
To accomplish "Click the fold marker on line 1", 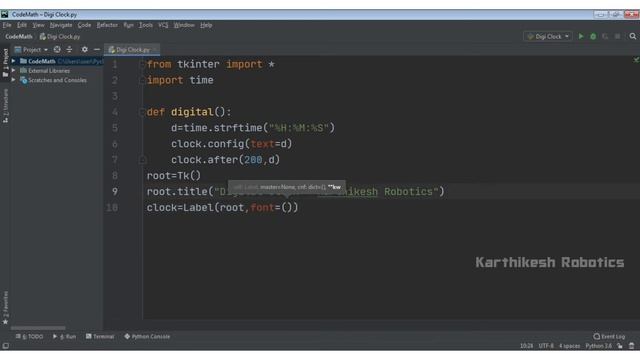I will [142, 64].
